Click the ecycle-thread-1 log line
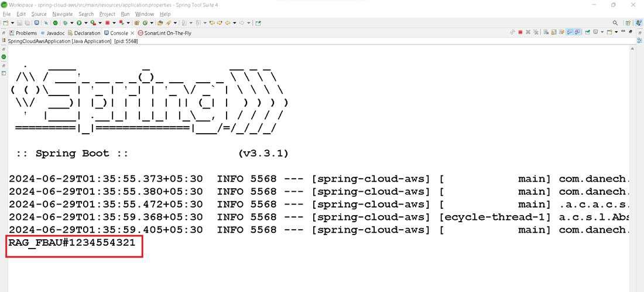 (318, 217)
